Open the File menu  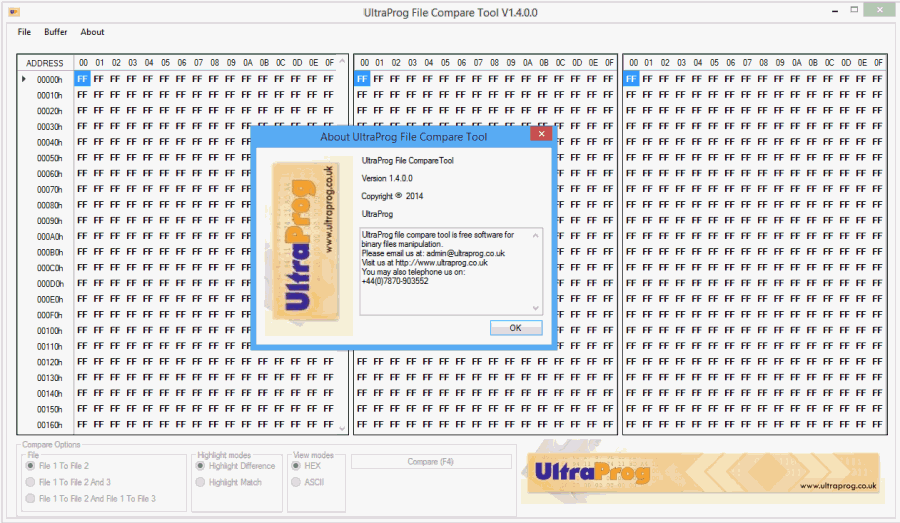(x=24, y=32)
